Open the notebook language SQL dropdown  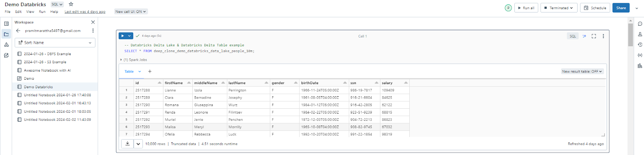(x=57, y=4)
